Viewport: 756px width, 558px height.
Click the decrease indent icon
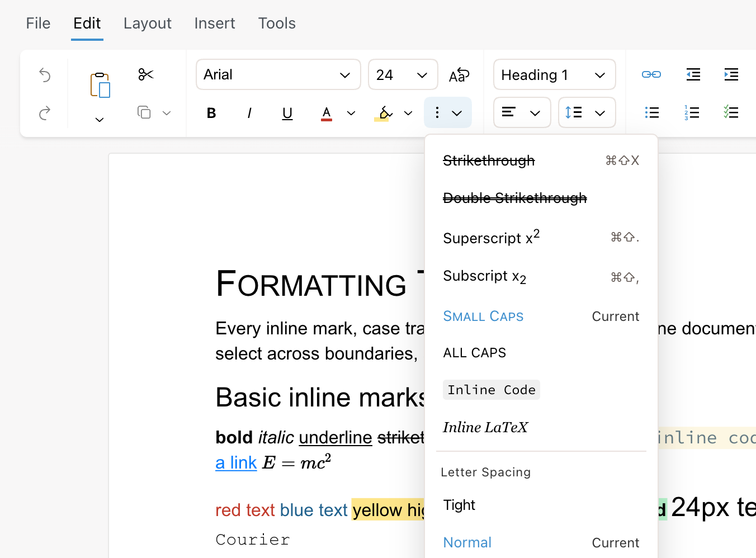pyautogui.click(x=693, y=74)
